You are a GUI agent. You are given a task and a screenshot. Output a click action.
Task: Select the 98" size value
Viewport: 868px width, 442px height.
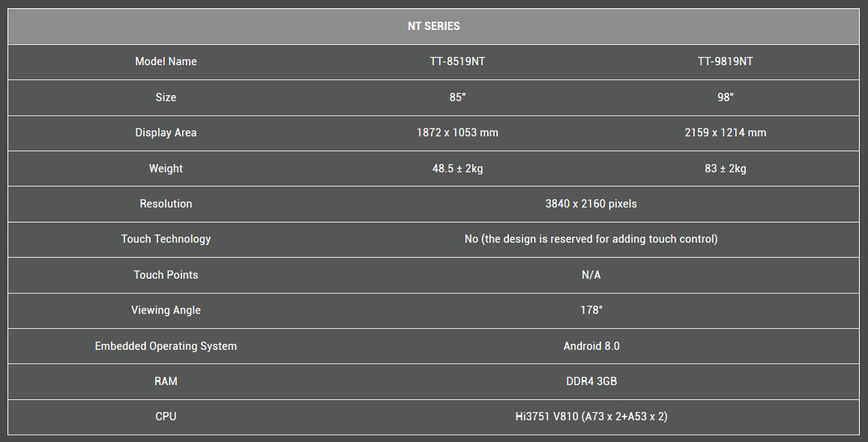725,97
